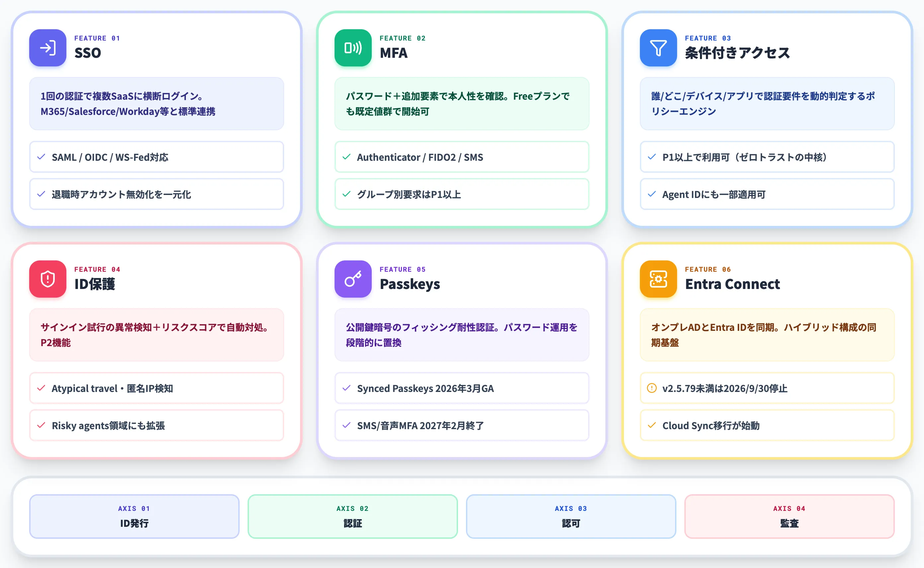Click the FEATURE 01 label

[97, 38]
